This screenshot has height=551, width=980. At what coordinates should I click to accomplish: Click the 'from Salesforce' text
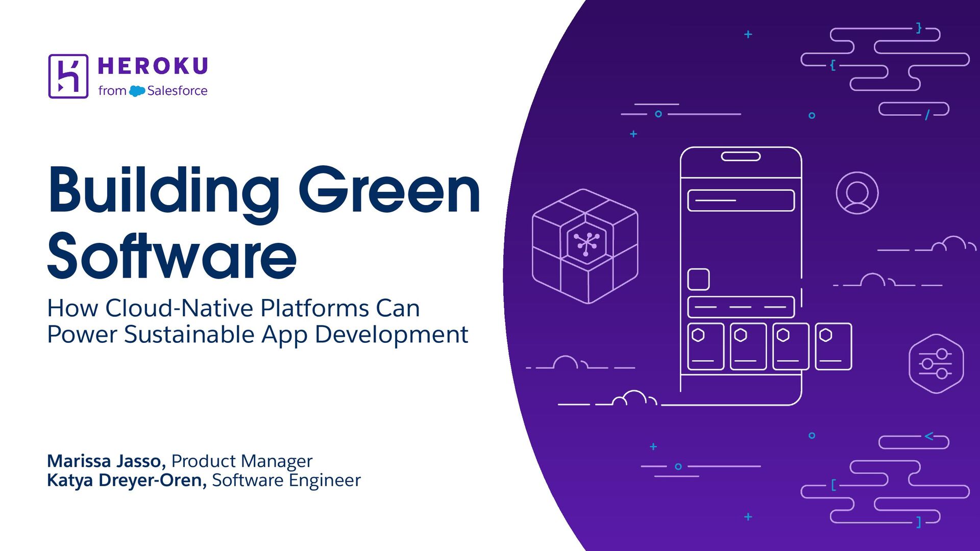153,91
